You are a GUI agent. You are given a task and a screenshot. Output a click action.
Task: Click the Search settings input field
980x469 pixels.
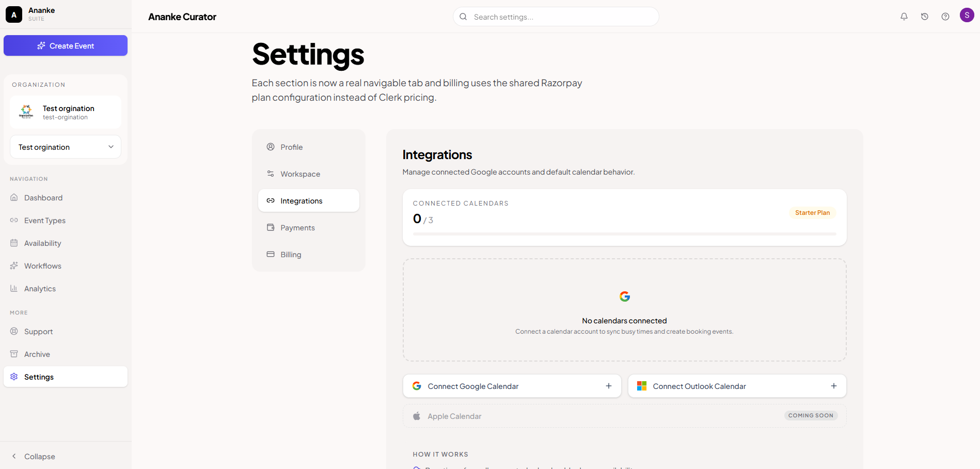[x=556, y=17]
